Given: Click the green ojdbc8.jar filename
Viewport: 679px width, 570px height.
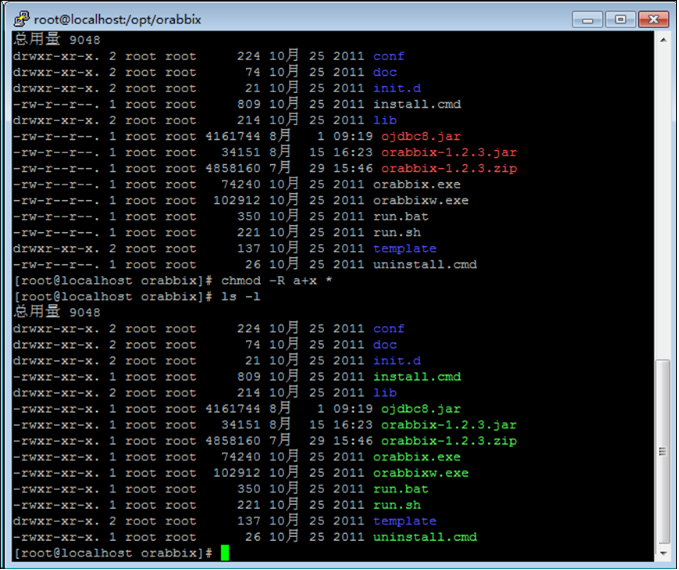Looking at the screenshot, I should [x=420, y=409].
